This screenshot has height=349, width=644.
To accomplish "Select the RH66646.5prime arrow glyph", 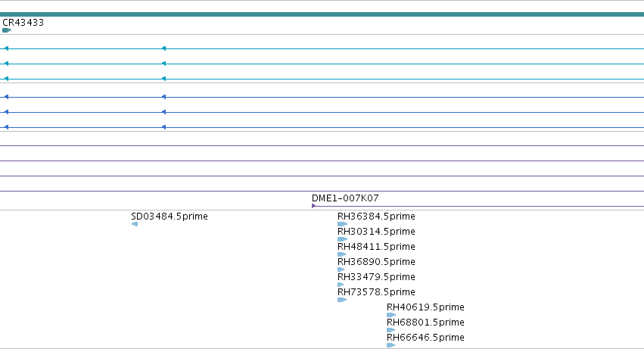I will (391, 345).
